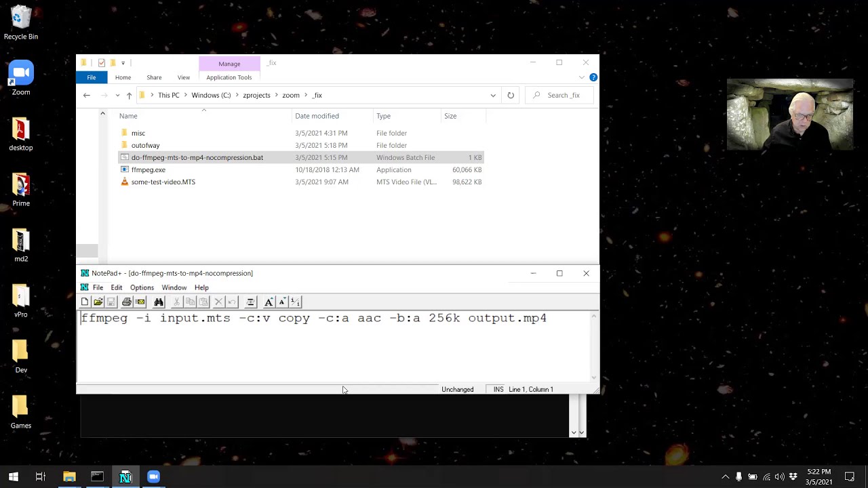Select the some-test-video.MTS file
The image size is (868, 488).
coord(163,182)
